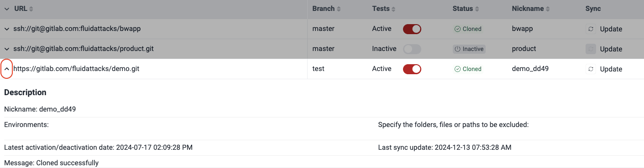Toggle Tests switch for bwapp
This screenshot has height=168, width=644.
pos(412,29)
